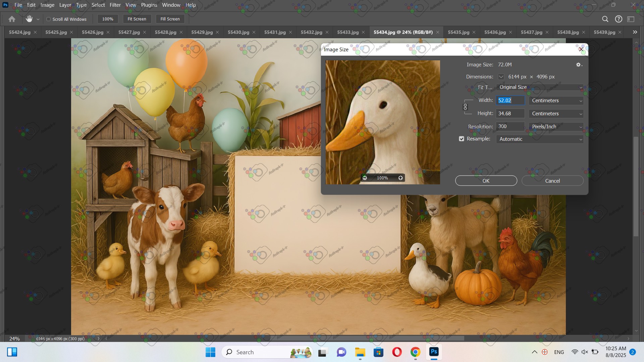Open Image Size gear settings menu
Screen dimensions: 644x362
pyautogui.click(x=579, y=65)
